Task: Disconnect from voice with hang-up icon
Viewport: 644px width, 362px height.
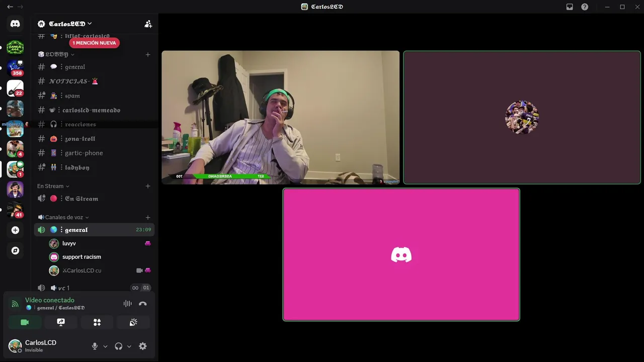Action: [x=143, y=304]
